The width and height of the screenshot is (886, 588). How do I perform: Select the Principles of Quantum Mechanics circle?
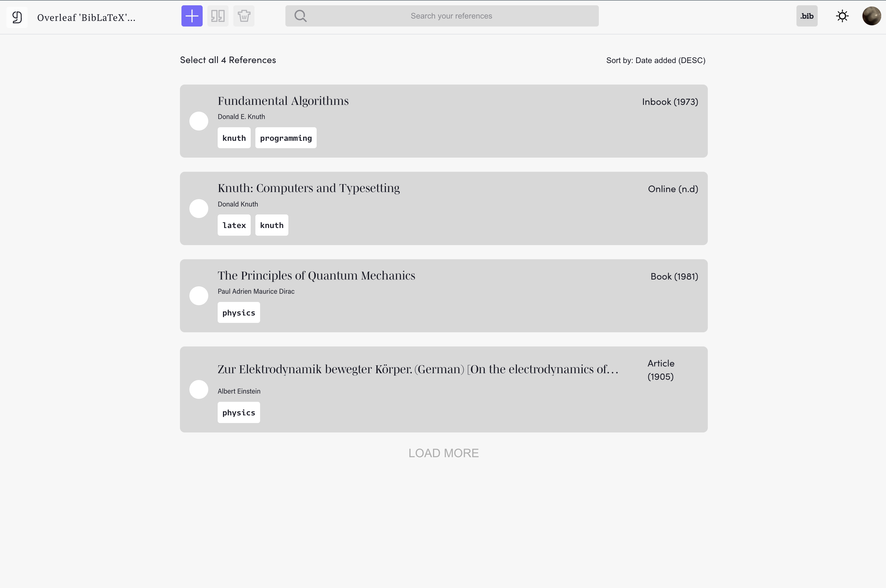click(199, 296)
